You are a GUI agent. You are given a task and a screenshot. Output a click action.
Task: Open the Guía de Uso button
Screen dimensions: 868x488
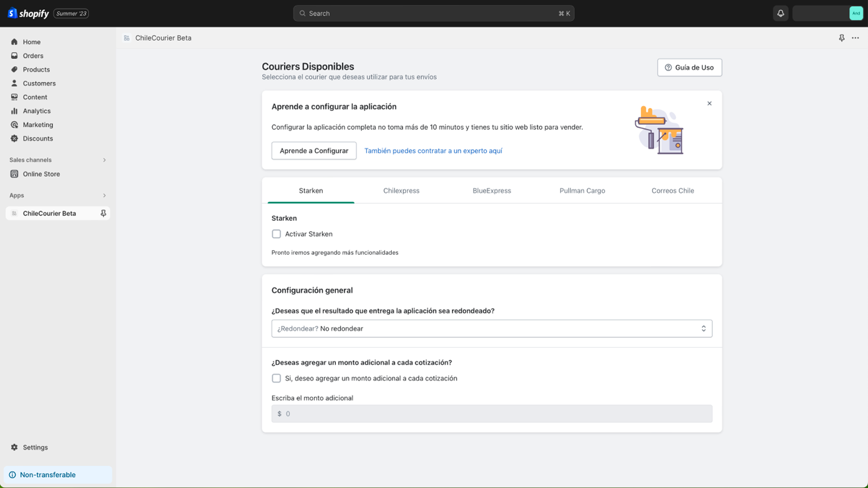click(690, 67)
